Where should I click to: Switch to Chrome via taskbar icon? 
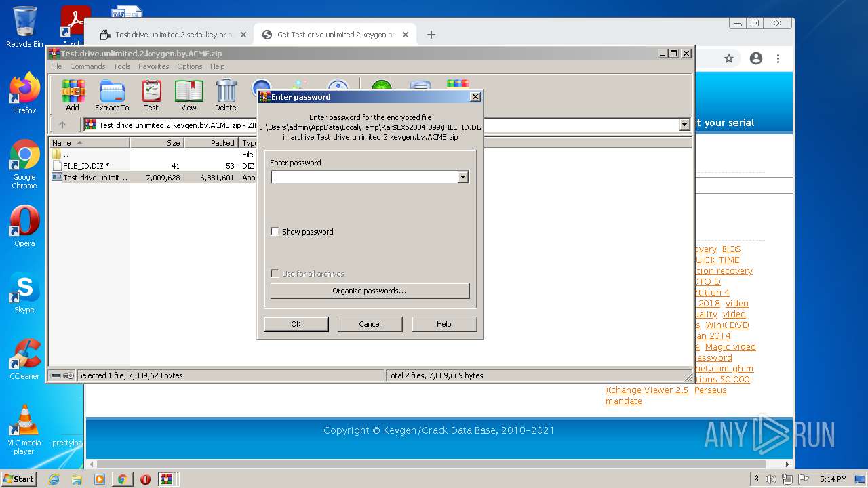tap(122, 479)
